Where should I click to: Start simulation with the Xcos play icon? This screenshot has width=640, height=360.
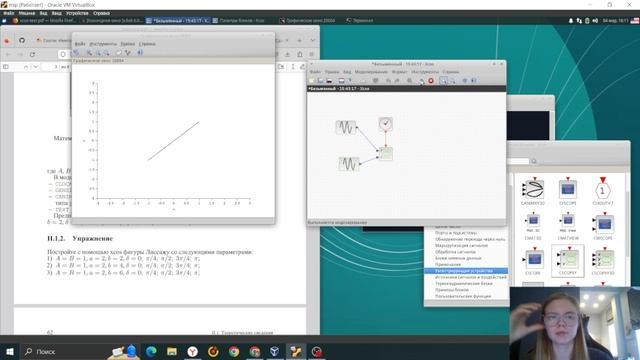pyautogui.click(x=422, y=81)
